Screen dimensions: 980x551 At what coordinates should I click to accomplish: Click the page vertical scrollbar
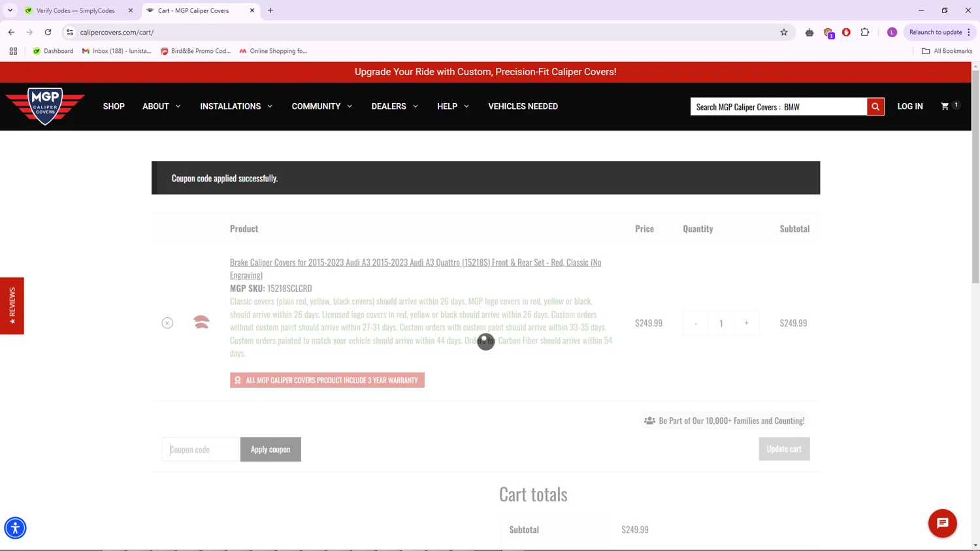(x=975, y=176)
